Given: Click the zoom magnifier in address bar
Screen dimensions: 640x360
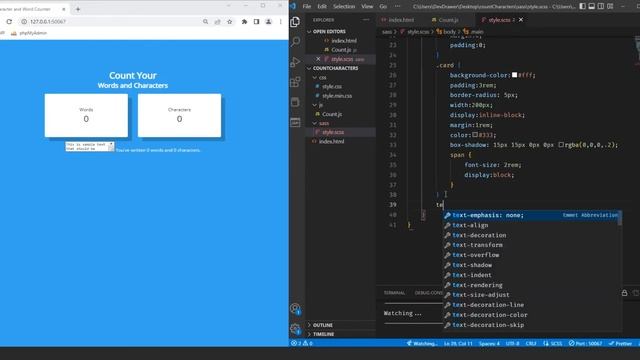Looking at the screenshot, I should tap(205, 22).
